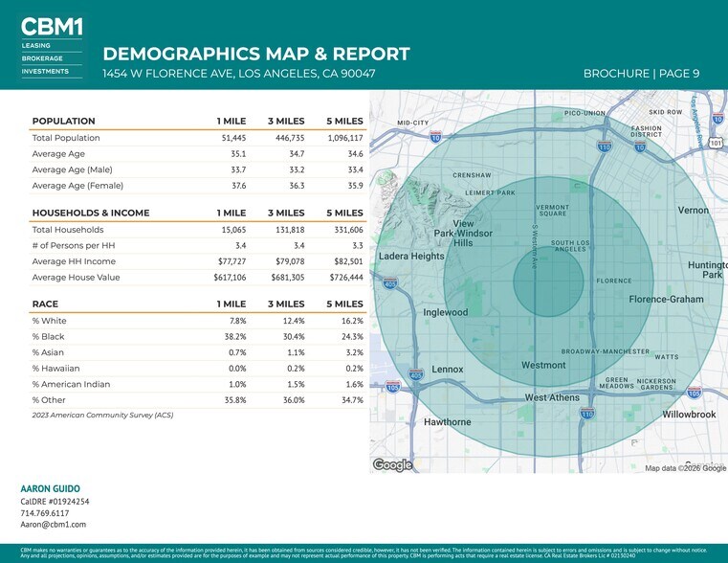The height and width of the screenshot is (563, 728).
Task: Click the I-110 shield under Fashion District
Action: click(604, 146)
